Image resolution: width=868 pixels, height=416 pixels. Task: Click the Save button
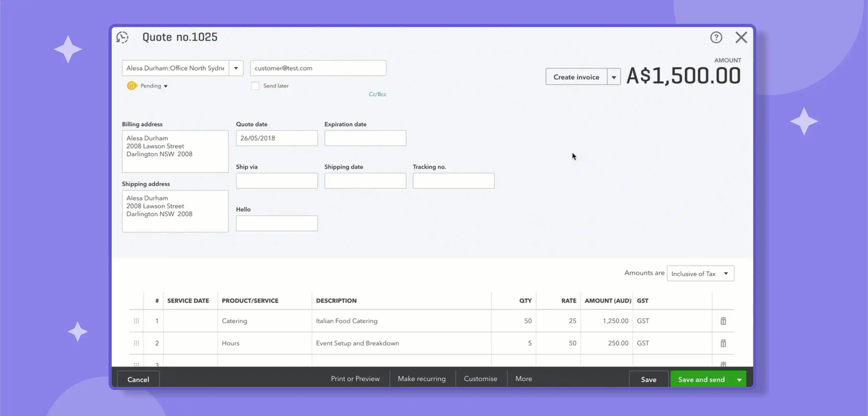pyautogui.click(x=648, y=379)
